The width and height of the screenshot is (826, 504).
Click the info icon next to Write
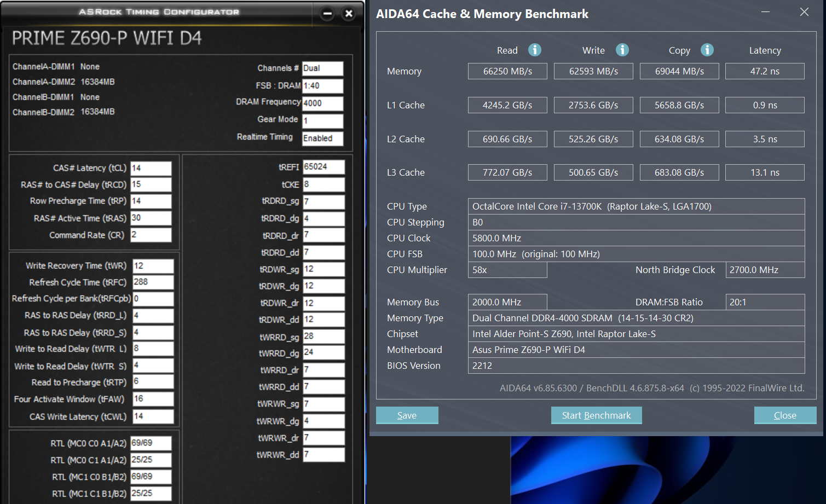point(622,50)
